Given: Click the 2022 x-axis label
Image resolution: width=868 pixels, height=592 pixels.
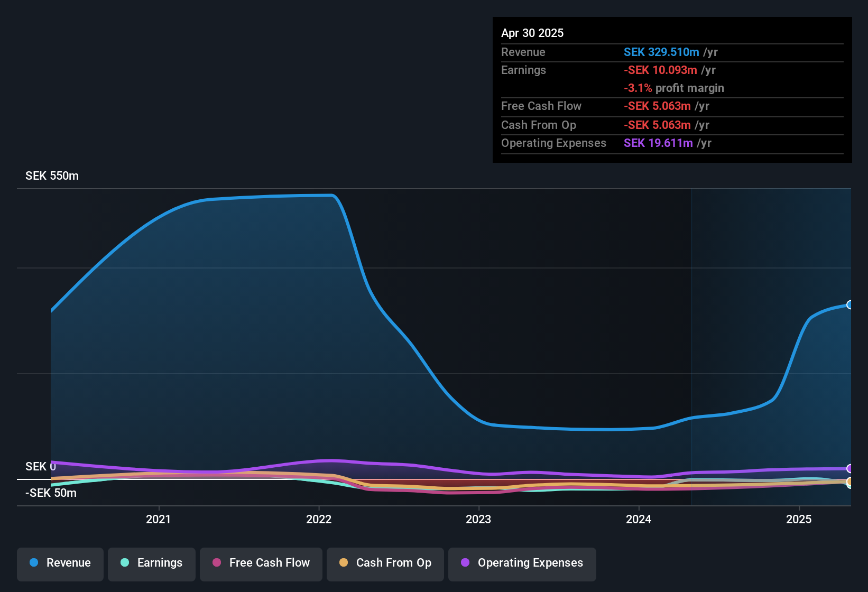Looking at the screenshot, I should coord(319,519).
